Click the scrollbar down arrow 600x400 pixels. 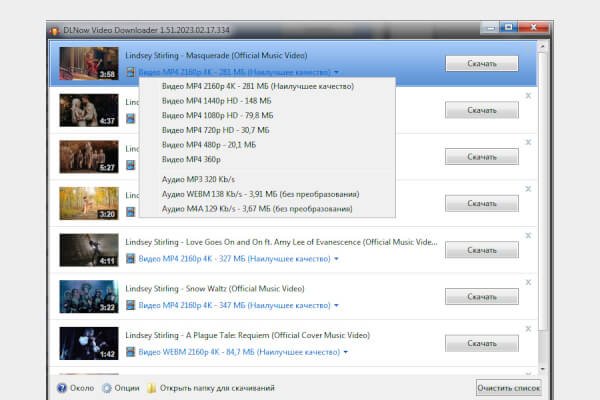(x=542, y=369)
